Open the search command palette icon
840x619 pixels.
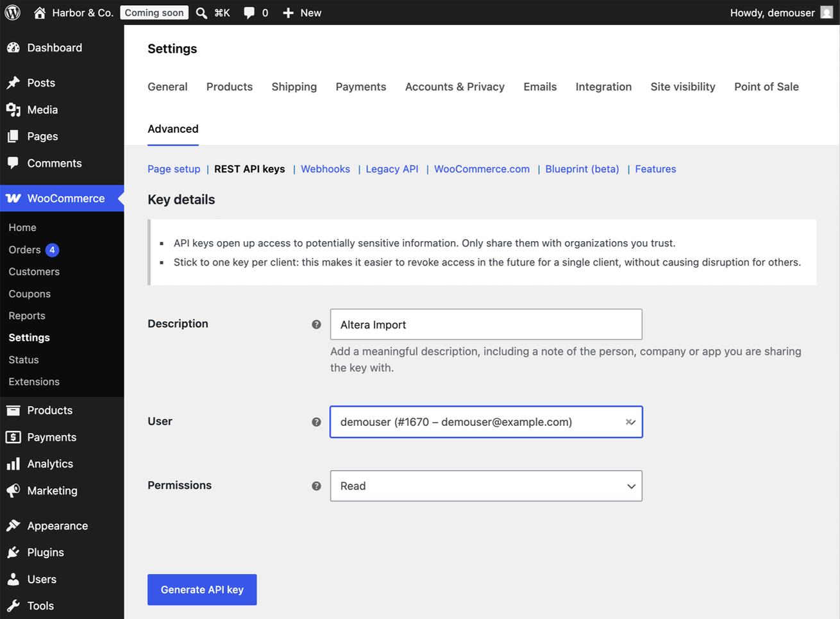tap(201, 13)
